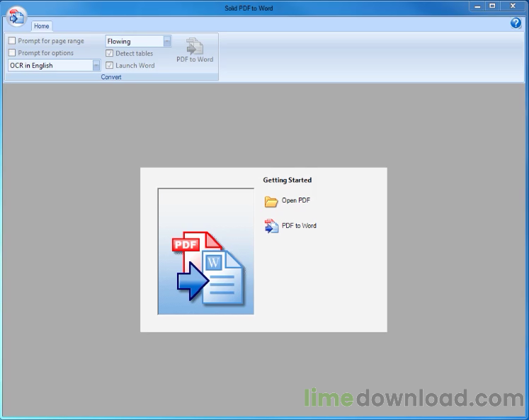Click the Solid PDF to Word title text

tap(249, 8)
